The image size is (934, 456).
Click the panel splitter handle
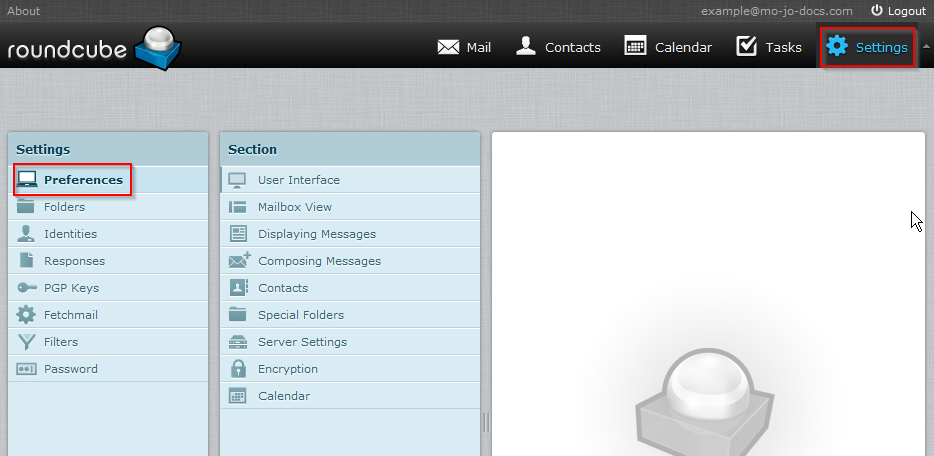(486, 422)
